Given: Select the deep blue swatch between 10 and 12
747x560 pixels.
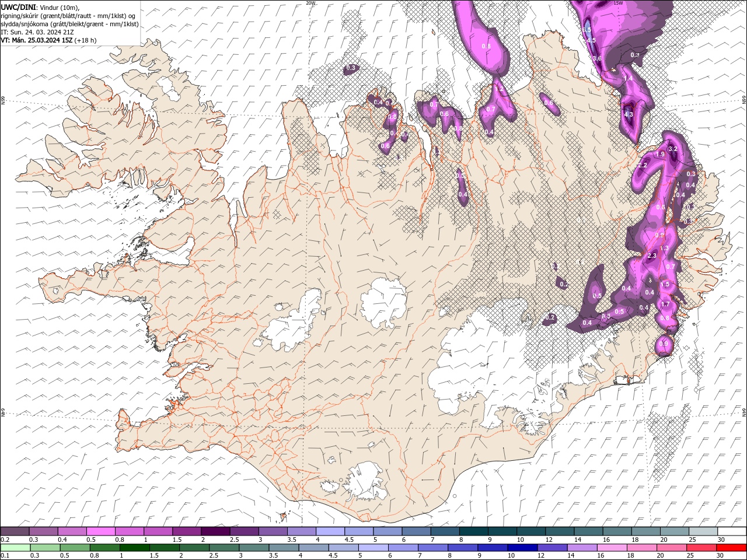Looking at the screenshot, I should [522, 548].
